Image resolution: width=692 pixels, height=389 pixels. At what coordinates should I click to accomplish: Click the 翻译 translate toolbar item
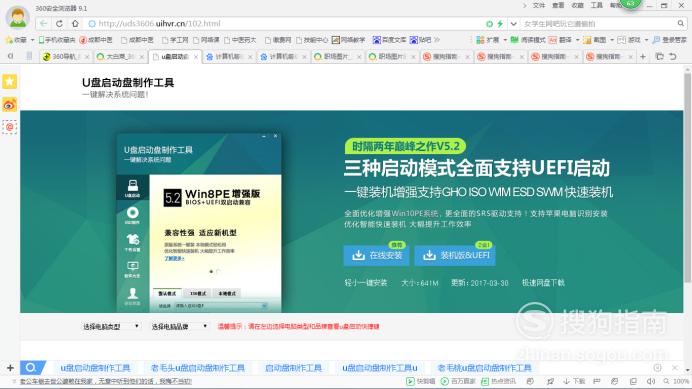(560, 40)
